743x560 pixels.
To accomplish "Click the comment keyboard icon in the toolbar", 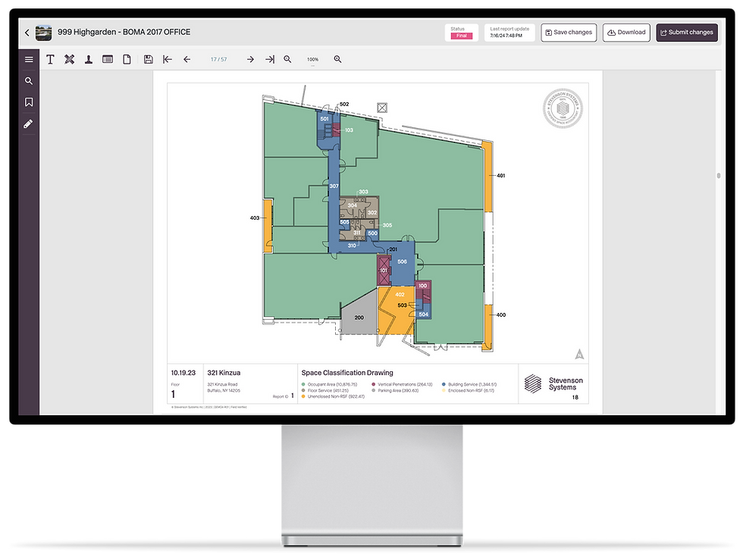I will [x=107, y=59].
